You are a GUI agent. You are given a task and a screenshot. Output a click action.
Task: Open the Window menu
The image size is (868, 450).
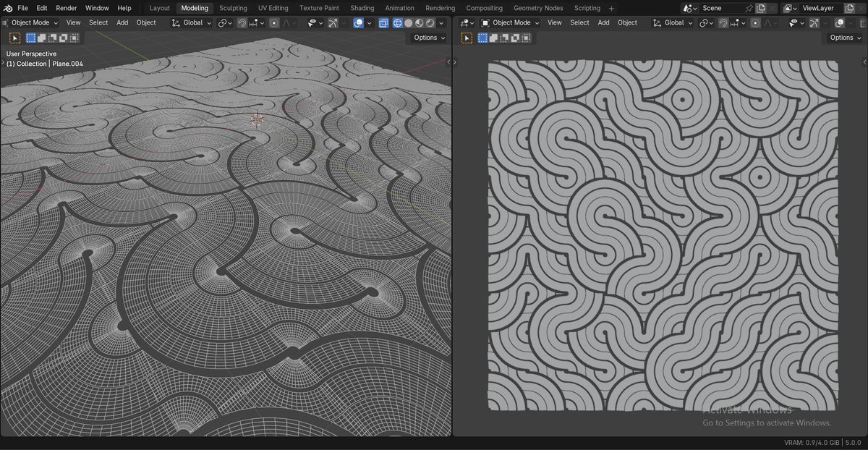(x=97, y=8)
